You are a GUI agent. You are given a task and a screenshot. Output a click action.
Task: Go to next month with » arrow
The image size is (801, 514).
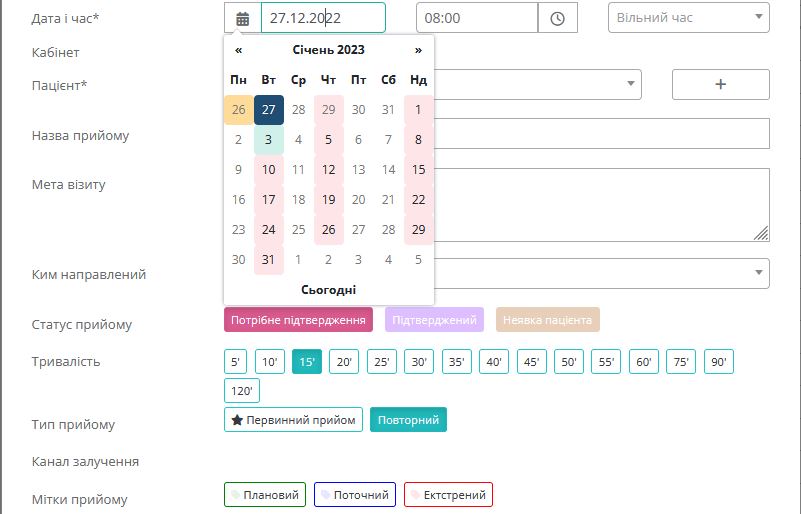click(418, 50)
